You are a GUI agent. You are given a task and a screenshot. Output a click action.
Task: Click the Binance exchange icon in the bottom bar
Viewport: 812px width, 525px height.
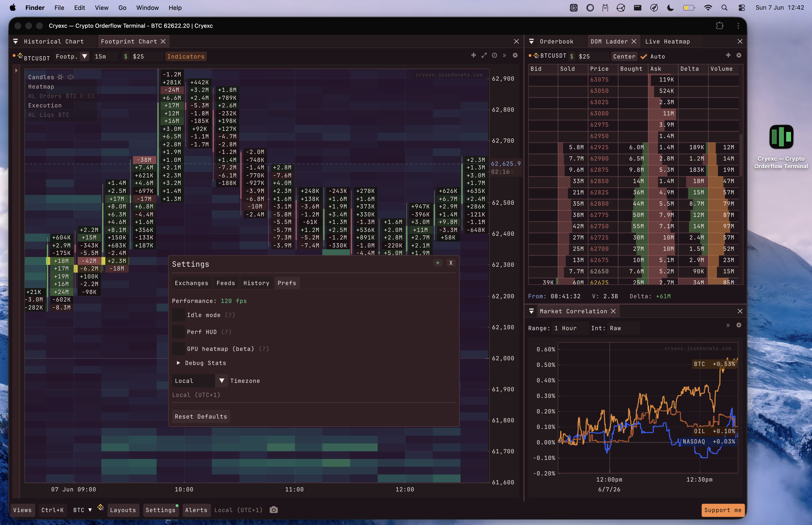point(100,508)
